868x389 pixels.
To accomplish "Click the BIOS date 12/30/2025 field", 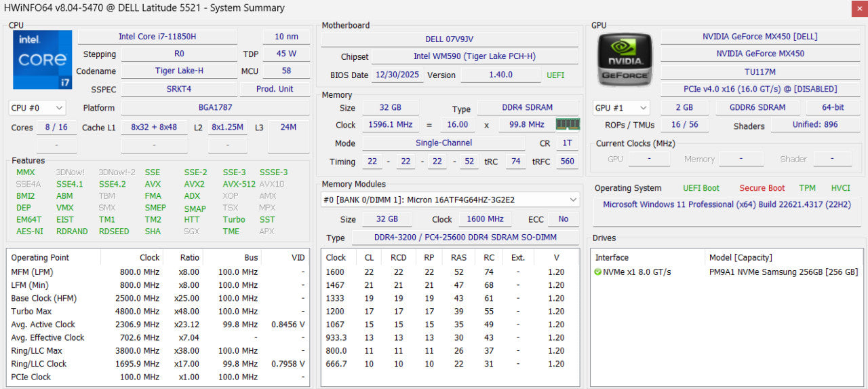I will tap(397, 75).
